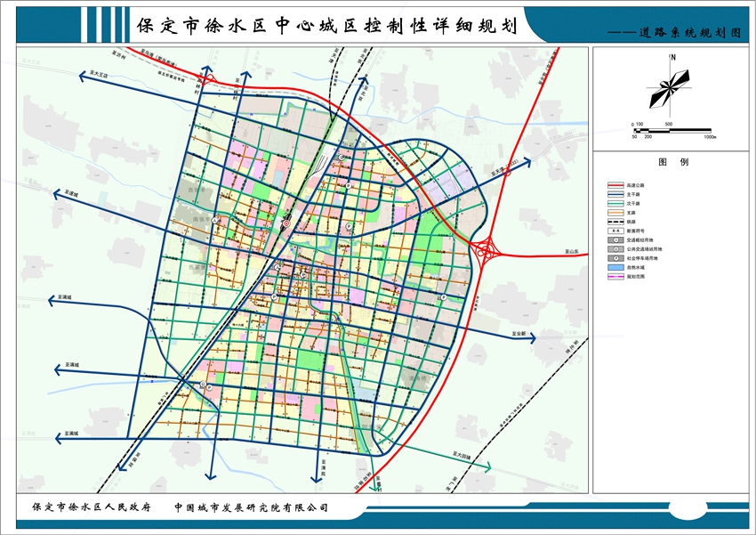The height and width of the screenshot is (535, 756).
Task: Click the 铁路 dashed line legend symbol
Action: pos(616,222)
